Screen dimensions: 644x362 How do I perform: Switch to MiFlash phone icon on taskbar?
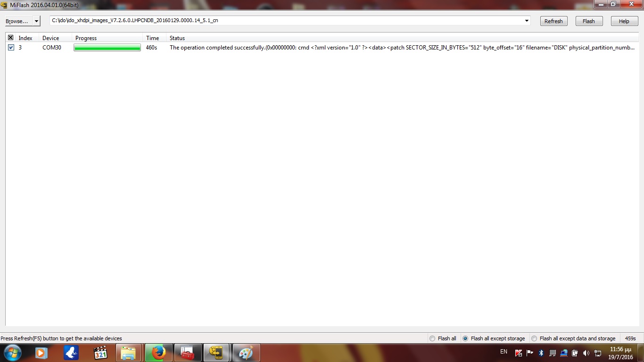tap(217, 353)
